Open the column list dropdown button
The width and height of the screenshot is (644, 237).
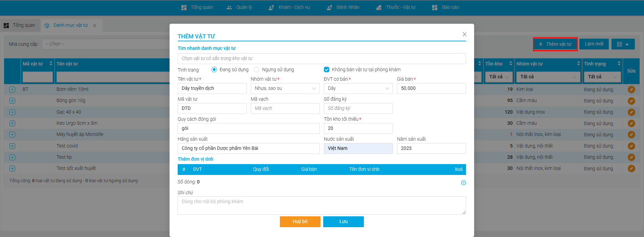pos(623,44)
